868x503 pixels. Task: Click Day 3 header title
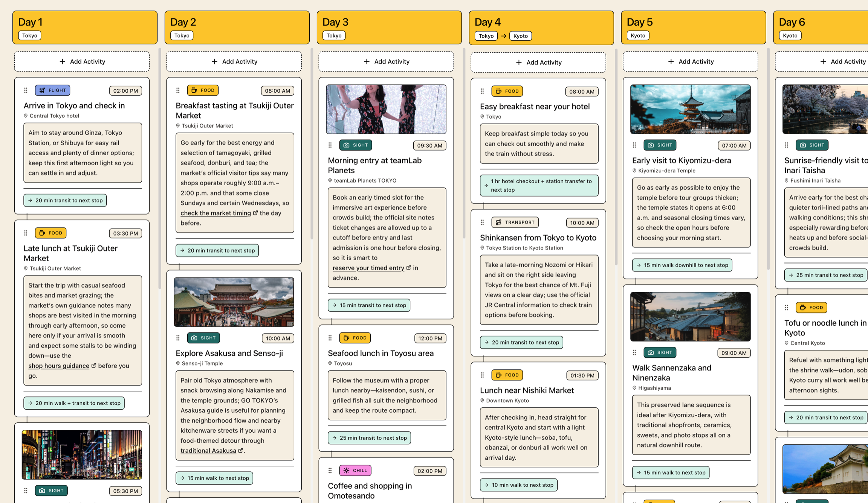pos(335,22)
